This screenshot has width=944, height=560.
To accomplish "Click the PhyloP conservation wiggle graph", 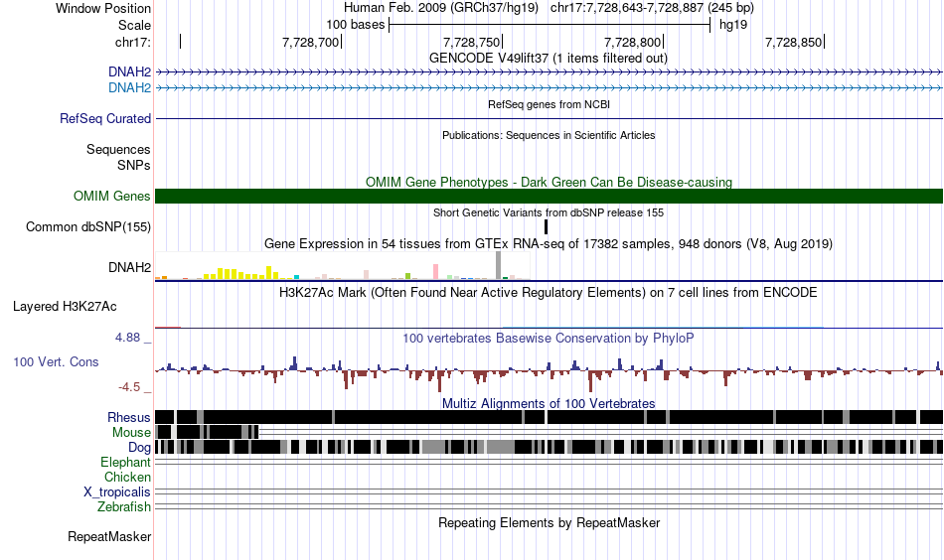I will (550, 373).
